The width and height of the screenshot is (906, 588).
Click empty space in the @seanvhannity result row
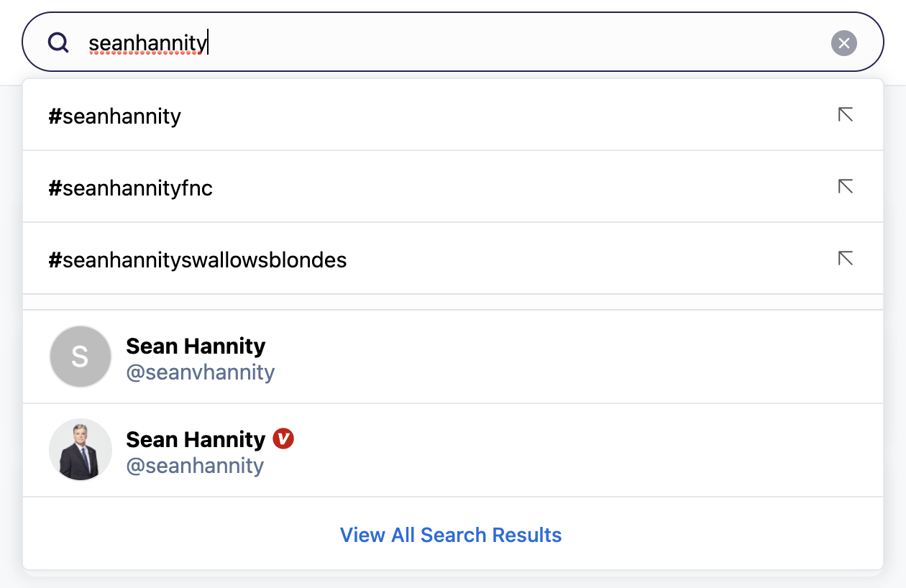click(x=575, y=357)
